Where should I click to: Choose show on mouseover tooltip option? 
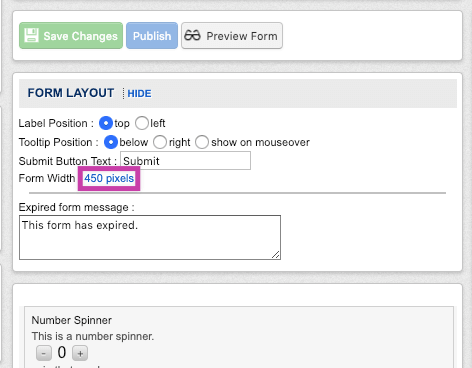202,142
